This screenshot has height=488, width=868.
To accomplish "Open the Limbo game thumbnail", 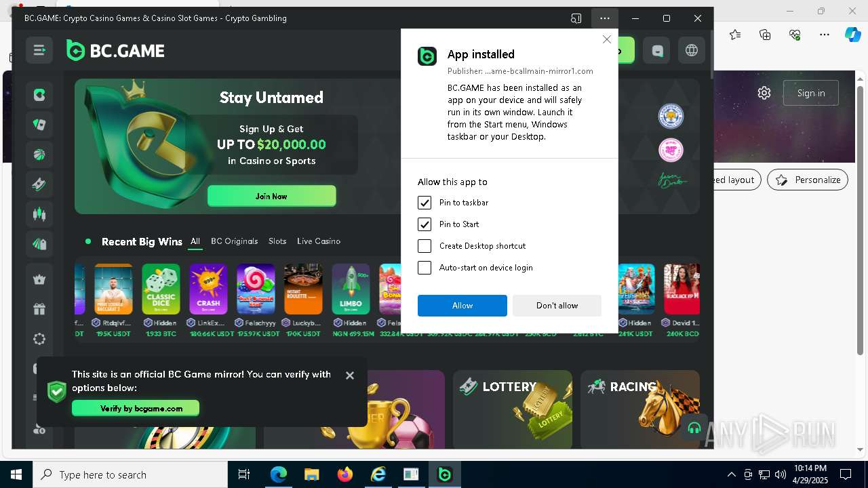I will [x=351, y=289].
